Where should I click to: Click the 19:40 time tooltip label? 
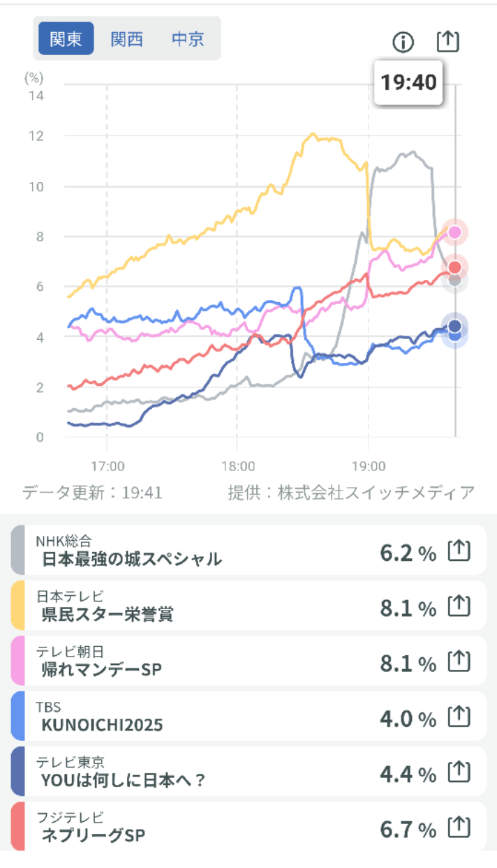(408, 82)
